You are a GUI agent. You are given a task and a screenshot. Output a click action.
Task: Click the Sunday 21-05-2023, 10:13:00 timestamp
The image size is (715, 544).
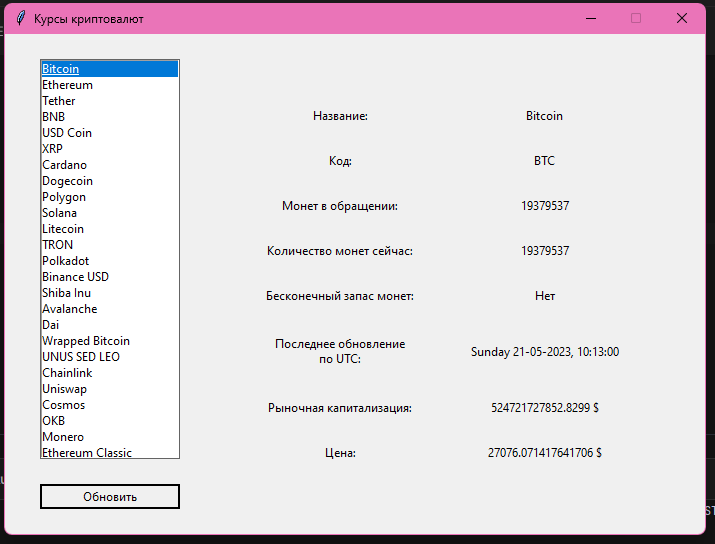pos(545,352)
